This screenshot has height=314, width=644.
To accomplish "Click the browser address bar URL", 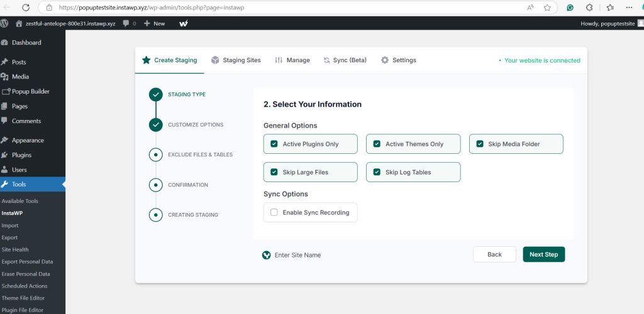I will point(152,8).
